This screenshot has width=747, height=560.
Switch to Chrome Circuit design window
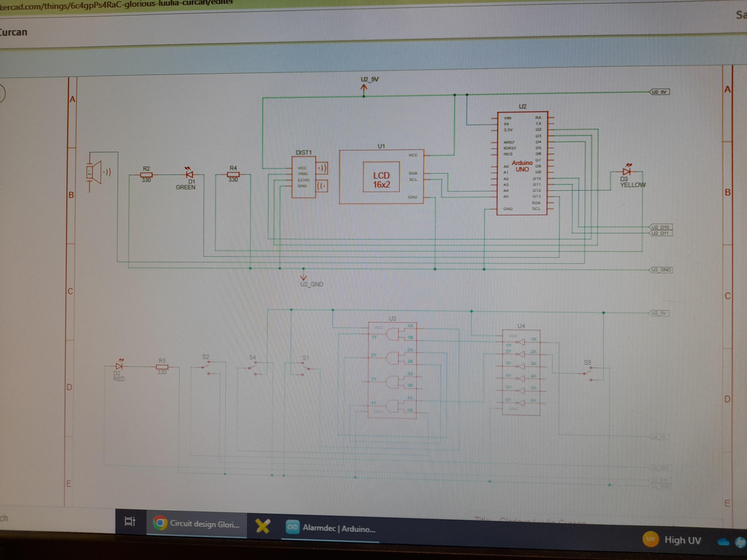[x=196, y=524]
